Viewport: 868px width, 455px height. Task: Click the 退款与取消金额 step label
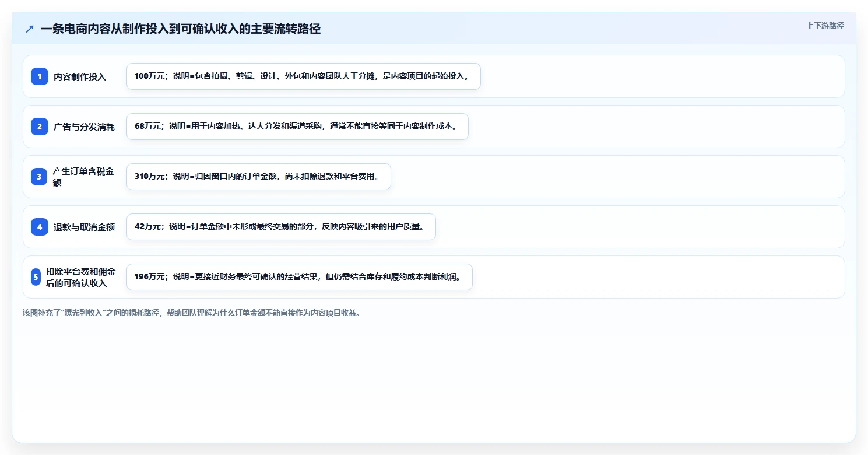(x=84, y=227)
